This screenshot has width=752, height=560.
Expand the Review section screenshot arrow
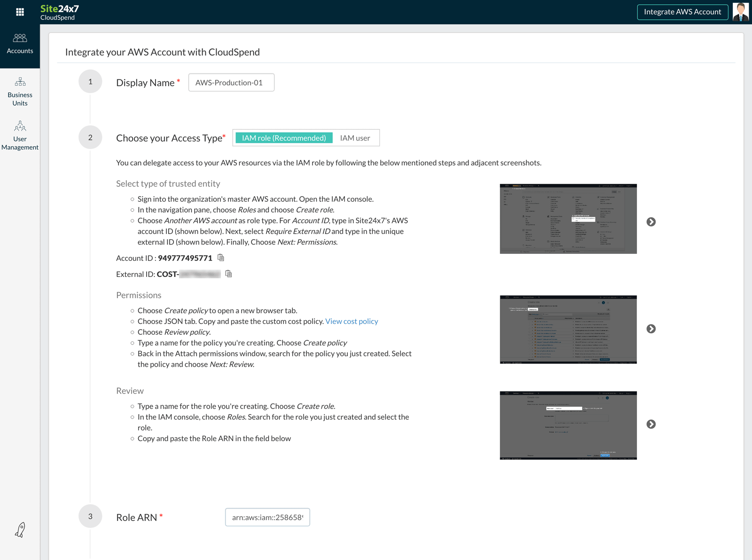(651, 424)
